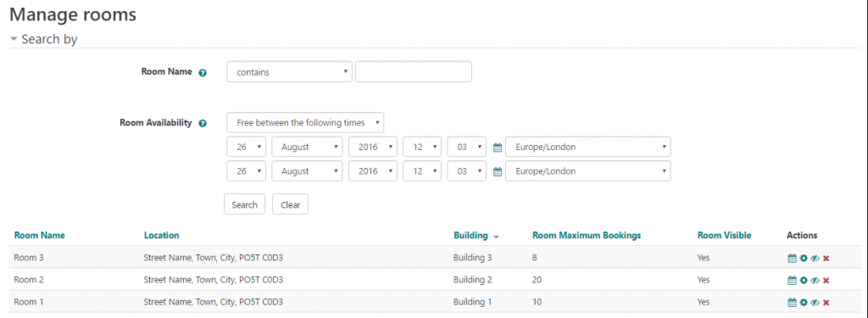Open the first Europe/London timezone dropdown
The image size is (868, 318).
coord(588,147)
